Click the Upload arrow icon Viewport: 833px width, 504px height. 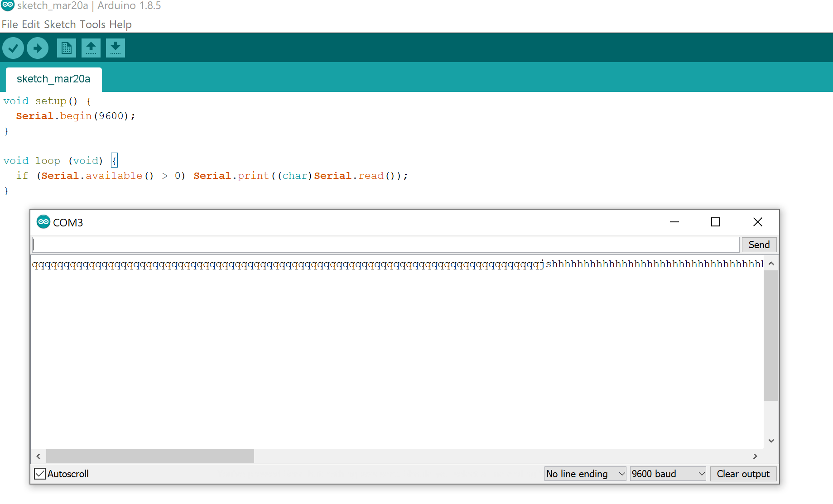[38, 48]
